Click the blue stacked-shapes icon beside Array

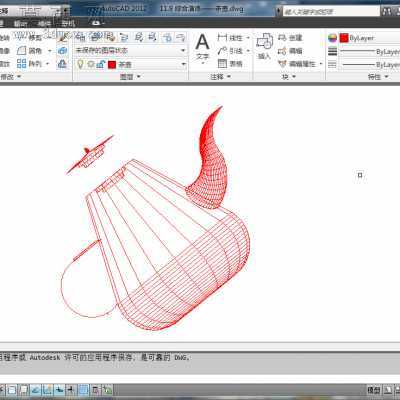pos(62,63)
